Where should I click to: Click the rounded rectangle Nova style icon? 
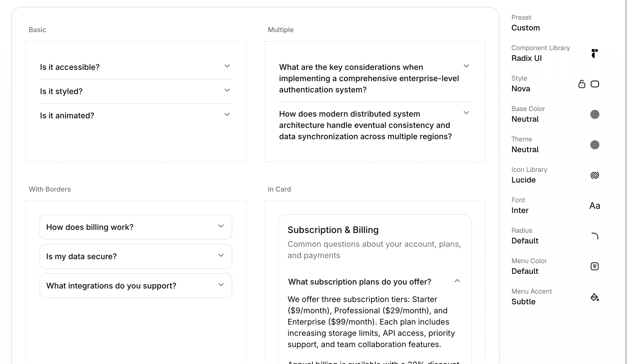pyautogui.click(x=595, y=84)
